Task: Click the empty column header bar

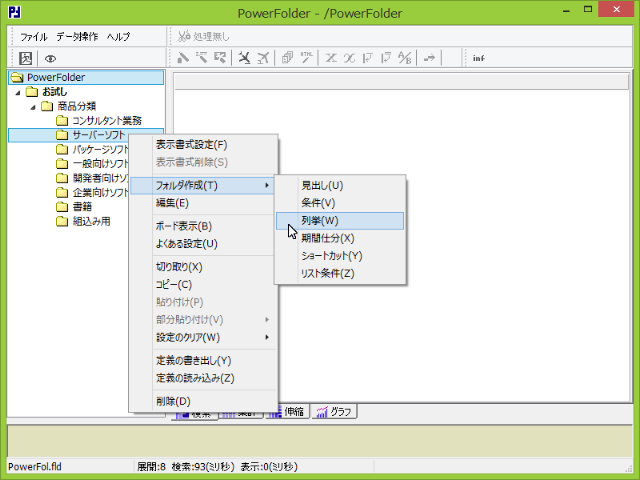Action: pos(402,82)
